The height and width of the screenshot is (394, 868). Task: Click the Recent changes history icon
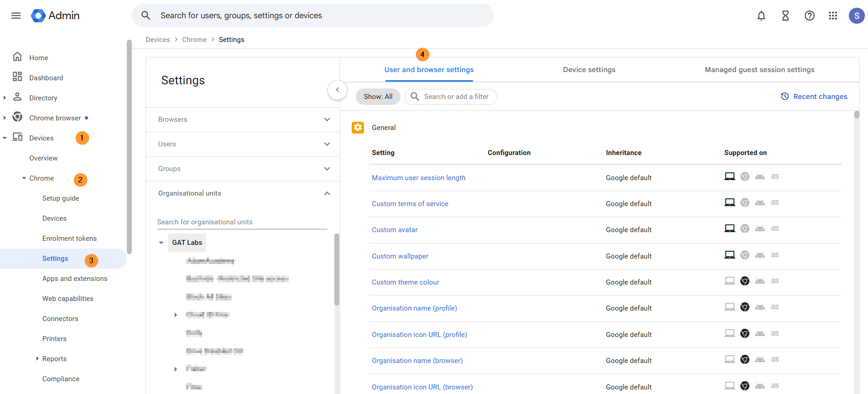click(x=785, y=96)
